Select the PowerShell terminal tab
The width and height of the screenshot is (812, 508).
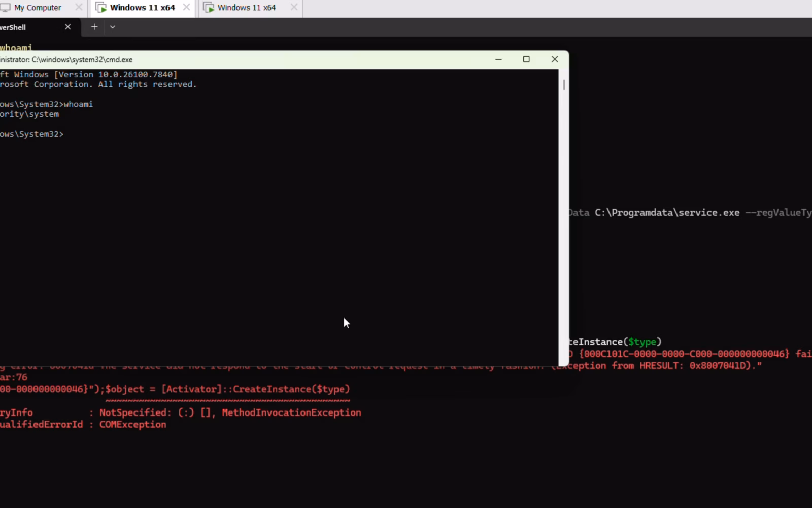click(x=30, y=27)
